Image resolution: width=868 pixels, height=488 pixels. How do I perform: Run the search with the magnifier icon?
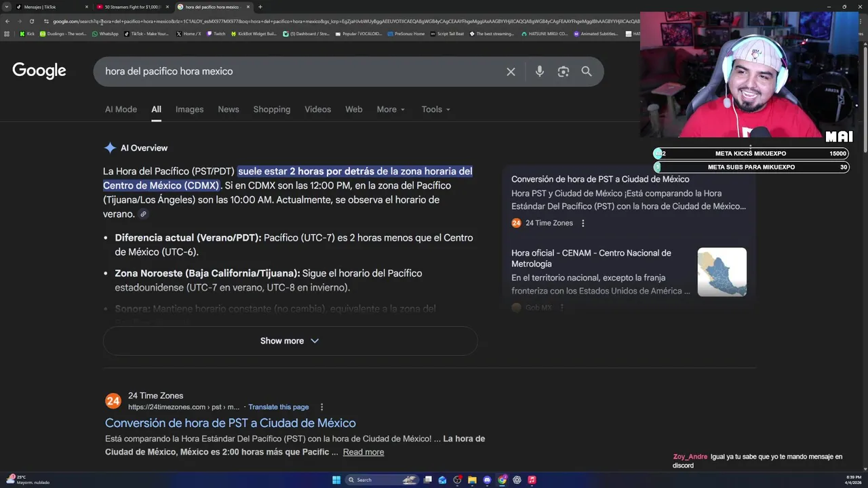[587, 71]
